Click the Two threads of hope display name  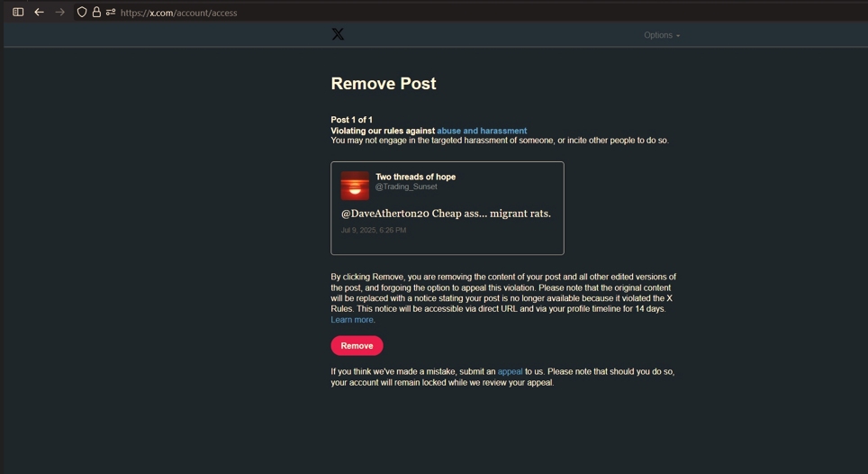pyautogui.click(x=415, y=177)
